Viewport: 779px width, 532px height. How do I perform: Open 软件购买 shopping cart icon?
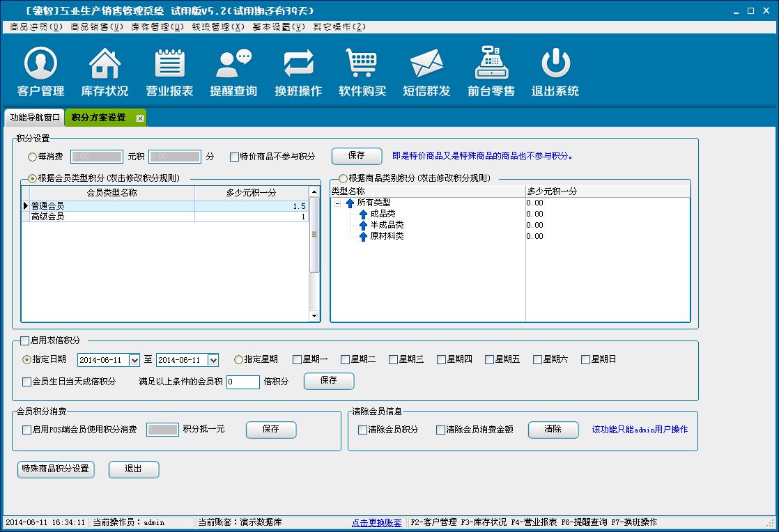[x=362, y=65]
